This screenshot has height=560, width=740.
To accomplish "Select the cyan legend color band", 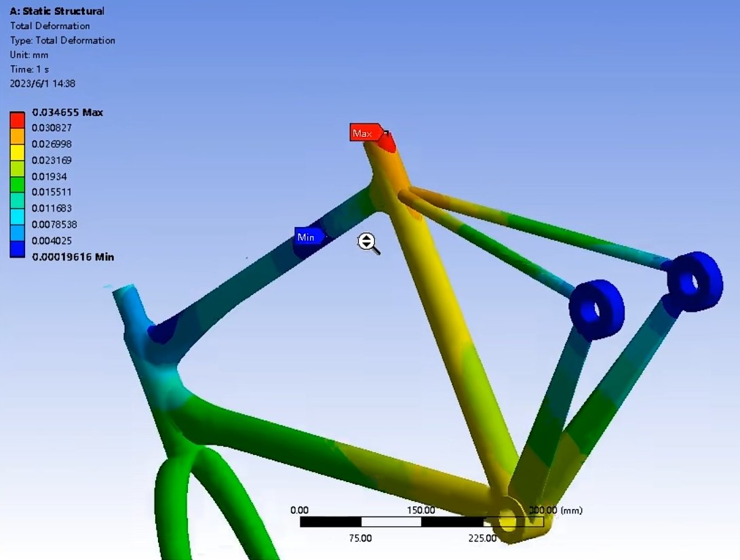I will (19, 216).
